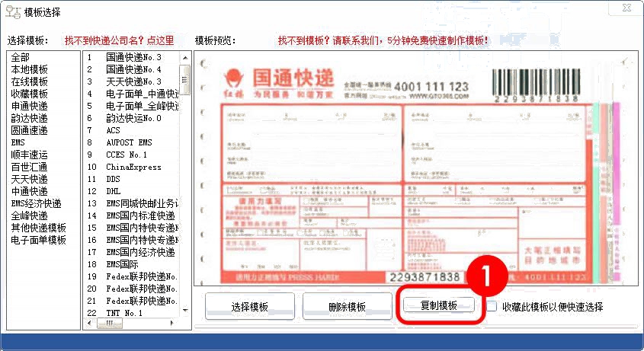Click template list scroll-right arrow
The width and height of the screenshot is (644, 351).
pyautogui.click(x=172, y=323)
